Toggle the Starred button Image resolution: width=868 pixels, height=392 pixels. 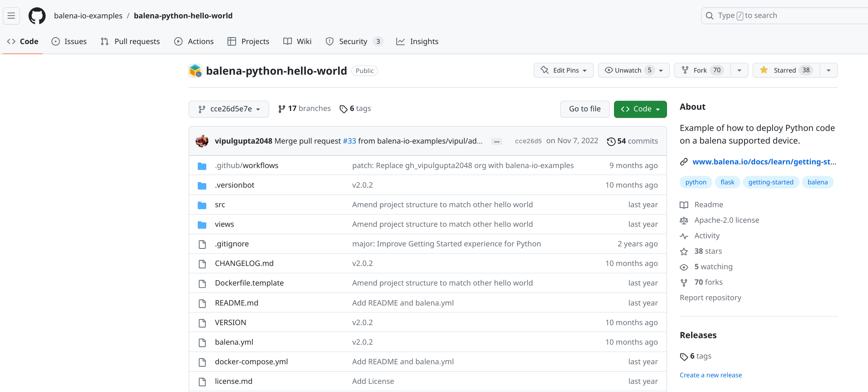coord(786,70)
